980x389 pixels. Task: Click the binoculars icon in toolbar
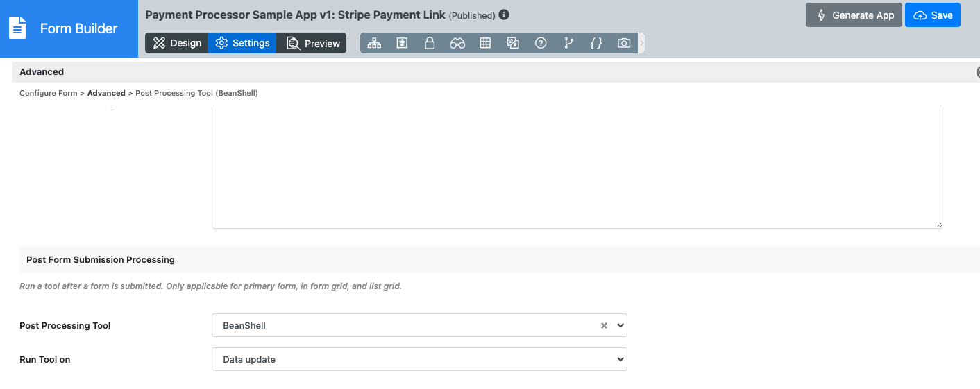[457, 43]
